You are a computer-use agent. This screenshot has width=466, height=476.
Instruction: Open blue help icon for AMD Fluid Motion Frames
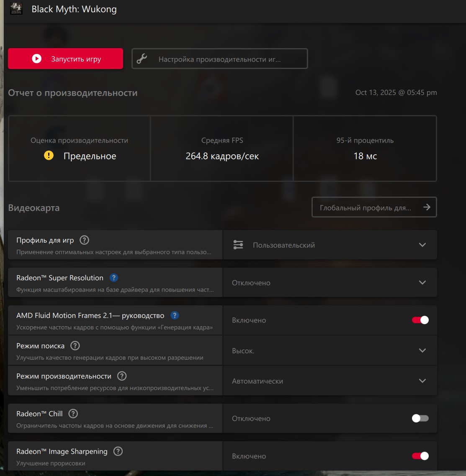click(x=175, y=315)
